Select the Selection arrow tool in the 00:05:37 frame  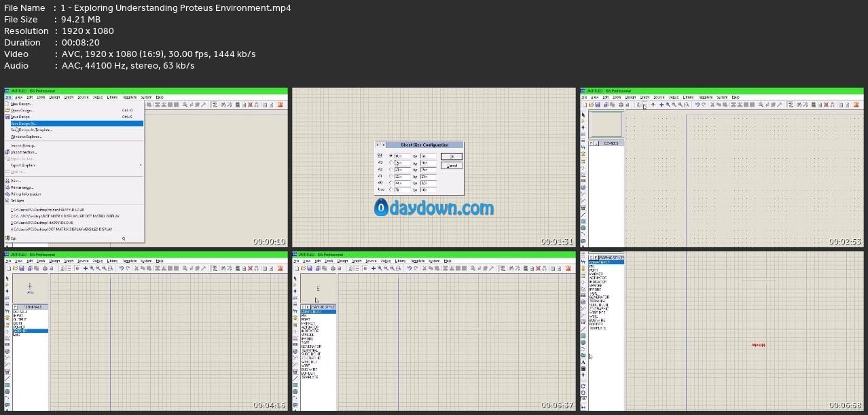tap(295, 278)
